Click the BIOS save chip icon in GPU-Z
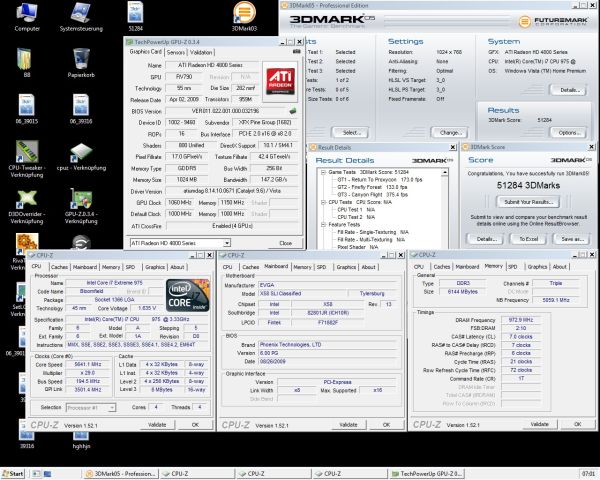 coord(293,111)
